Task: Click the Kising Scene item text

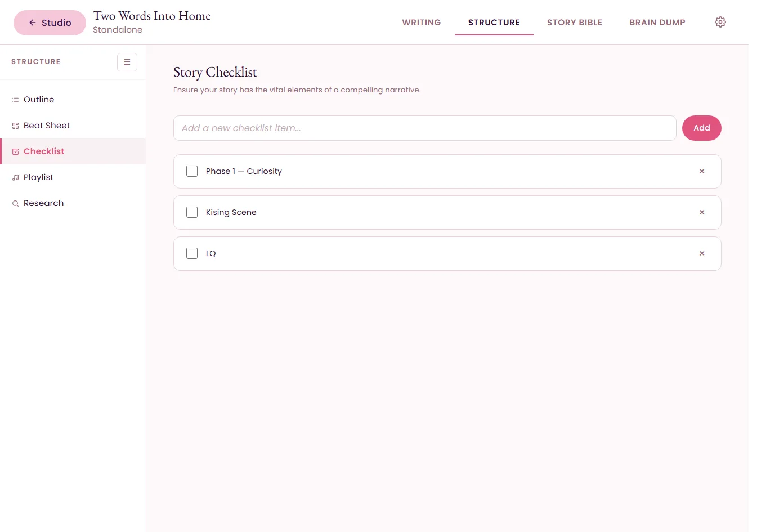Action: click(231, 212)
